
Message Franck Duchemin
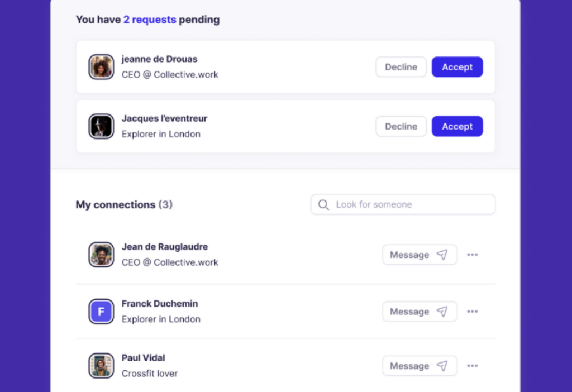[x=419, y=312]
